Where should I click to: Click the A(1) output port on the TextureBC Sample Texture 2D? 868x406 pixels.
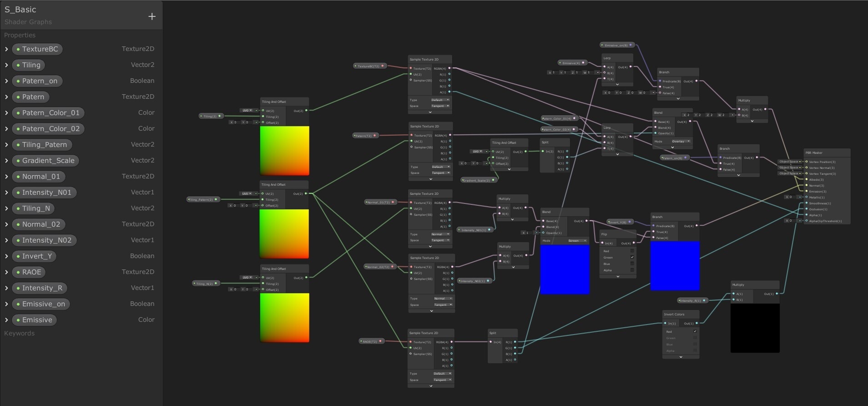449,92
